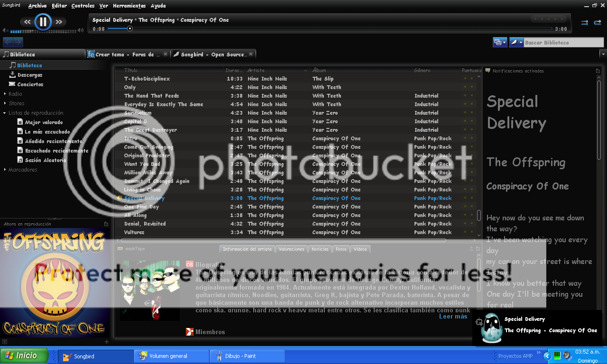The image size is (607, 364).
Task: Seek using the playback progress slider knob
Action: (x=130, y=29)
